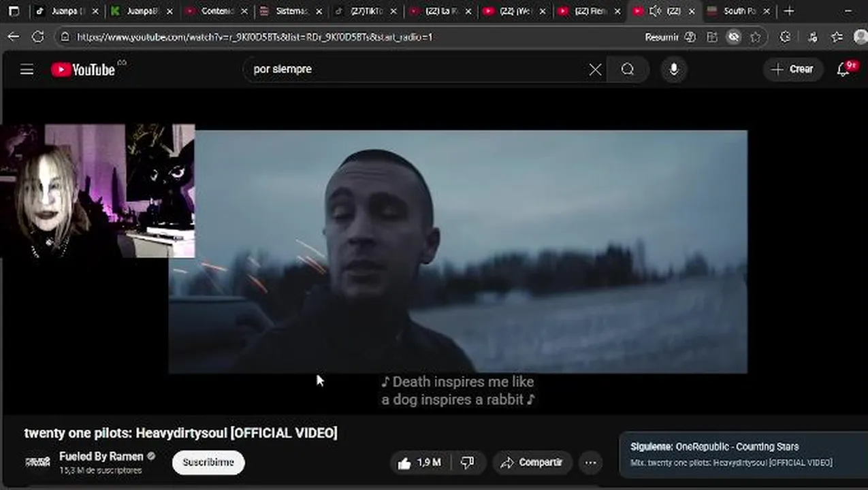
Task: Click the Heavydirtysoul video title text
Action: click(x=180, y=433)
